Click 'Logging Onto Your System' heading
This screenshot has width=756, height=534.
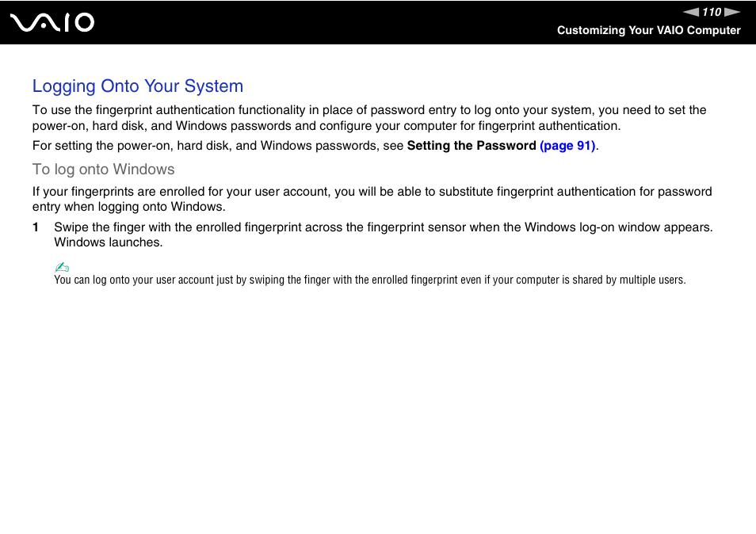click(x=138, y=86)
